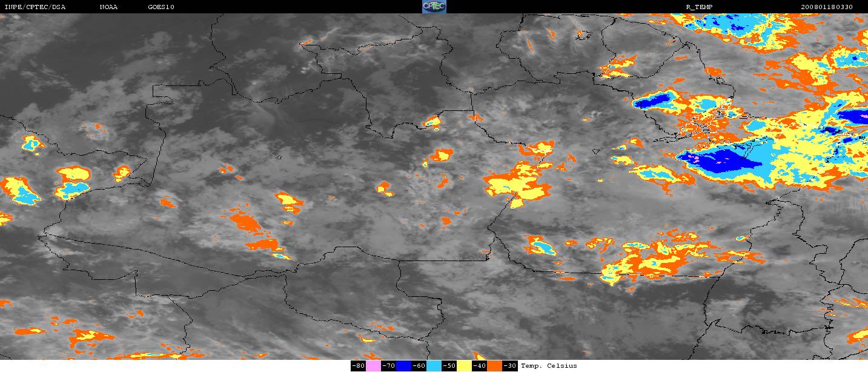Click the NOAA label in the header

point(109,7)
